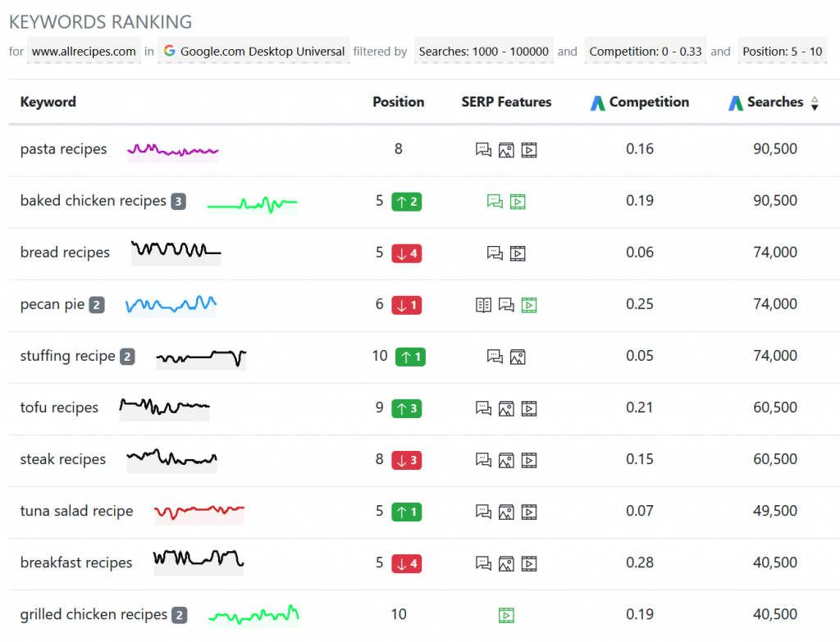Image resolution: width=840 pixels, height=642 pixels.
Task: Expand the 3 badge beside baked chicken recipes
Action: pyautogui.click(x=178, y=202)
